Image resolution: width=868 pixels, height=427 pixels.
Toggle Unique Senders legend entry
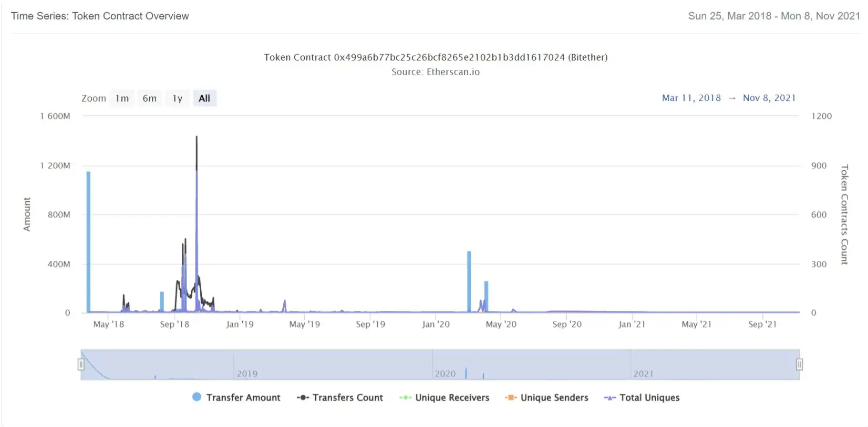(x=546, y=398)
